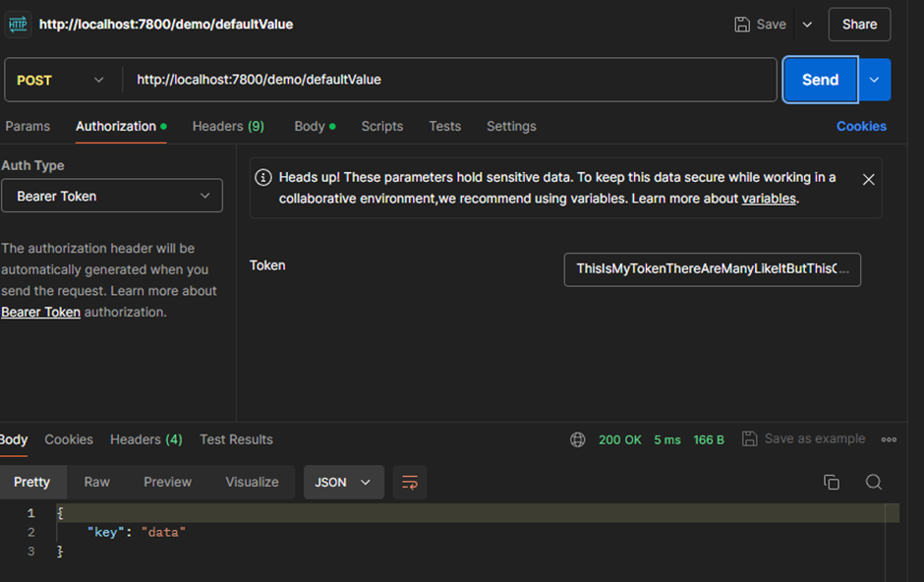
Task: Click the HTTP request type icon
Action: tap(18, 25)
